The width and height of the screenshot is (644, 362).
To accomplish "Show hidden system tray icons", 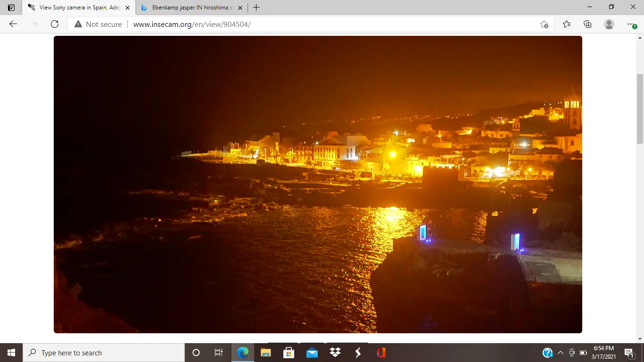I will (561, 353).
